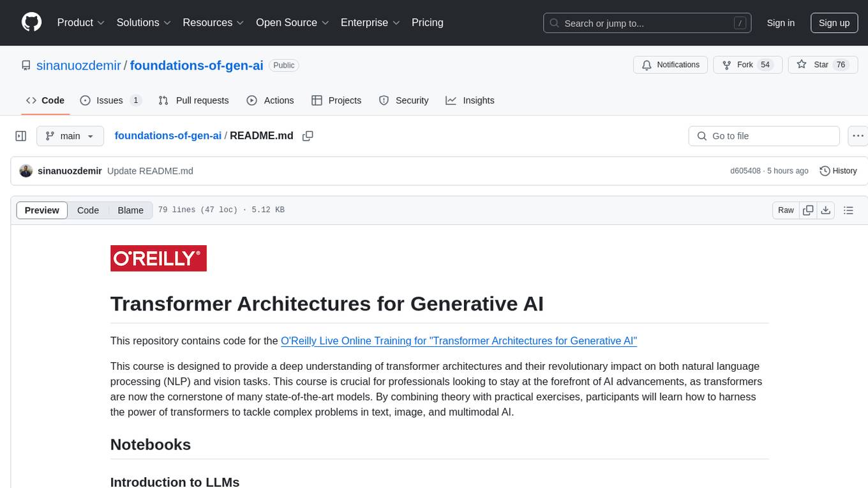Click the Sign in link
The height and width of the screenshot is (488, 868).
pos(781,23)
